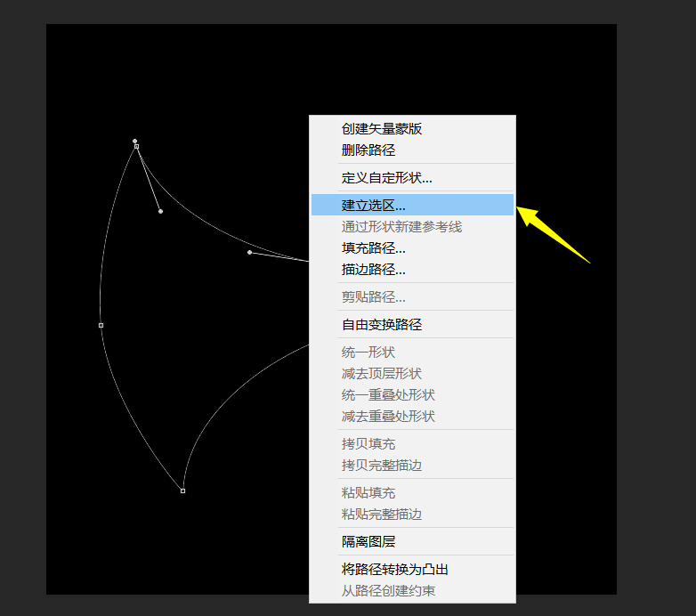Choose 隔离图层 from the menu
Screen dimensions: 696x616
click(412, 541)
